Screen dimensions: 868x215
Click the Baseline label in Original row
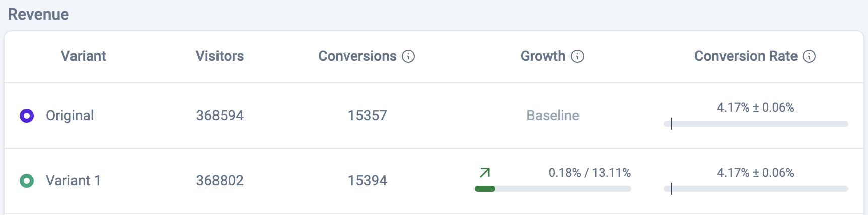[553, 116]
